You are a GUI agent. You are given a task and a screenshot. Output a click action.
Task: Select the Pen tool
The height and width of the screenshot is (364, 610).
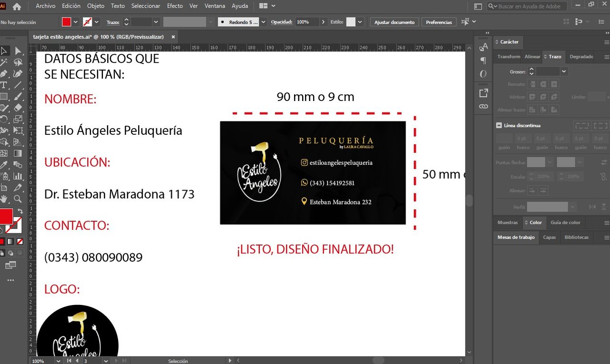click(x=4, y=74)
